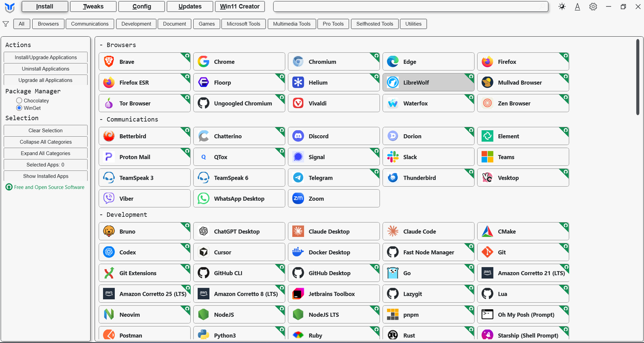Image resolution: width=644 pixels, height=343 pixels.
Task: Open the Win11 Creator tab
Action: pyautogui.click(x=240, y=7)
